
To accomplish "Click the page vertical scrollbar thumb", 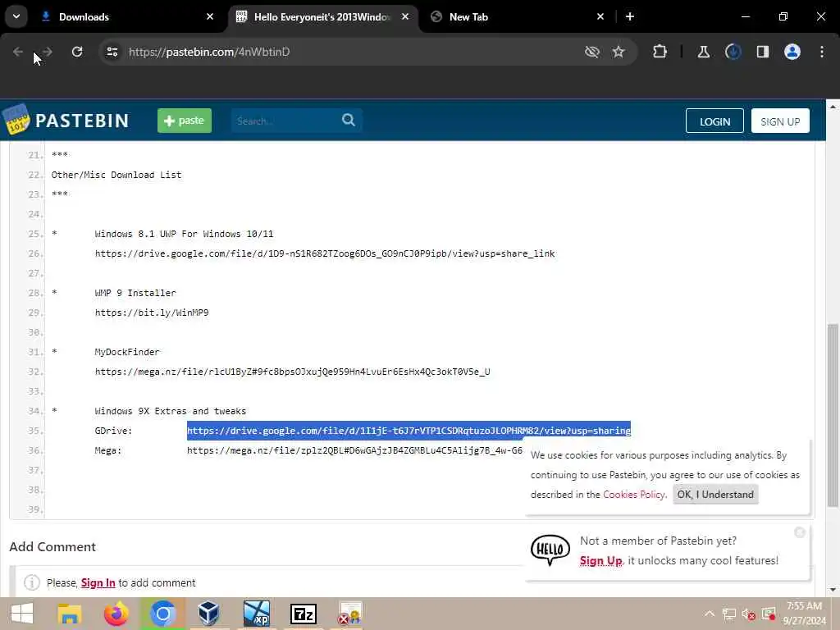I will 833,415.
